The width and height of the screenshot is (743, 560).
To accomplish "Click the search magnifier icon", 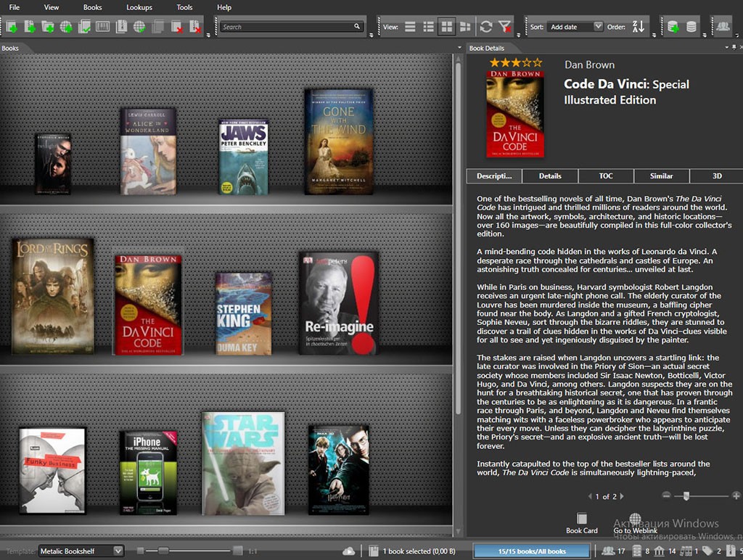I will [x=357, y=27].
